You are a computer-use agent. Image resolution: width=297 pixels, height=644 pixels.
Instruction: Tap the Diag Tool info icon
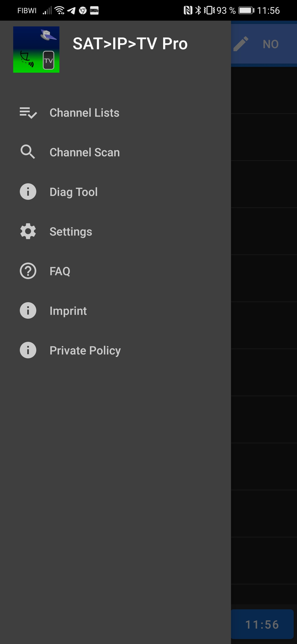[x=28, y=192]
